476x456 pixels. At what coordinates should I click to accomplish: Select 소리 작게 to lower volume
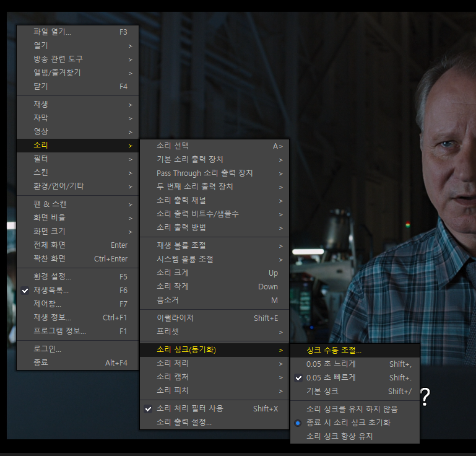[x=214, y=286]
